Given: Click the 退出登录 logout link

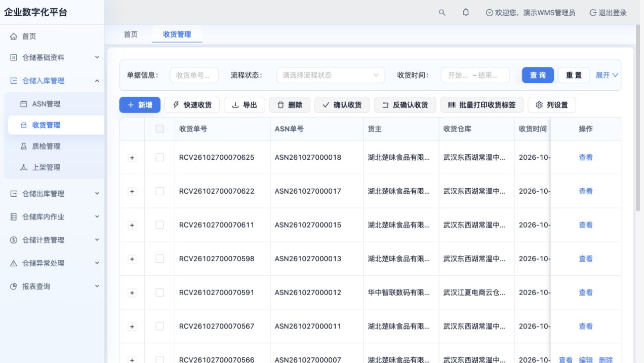Looking at the screenshot, I should (x=608, y=13).
